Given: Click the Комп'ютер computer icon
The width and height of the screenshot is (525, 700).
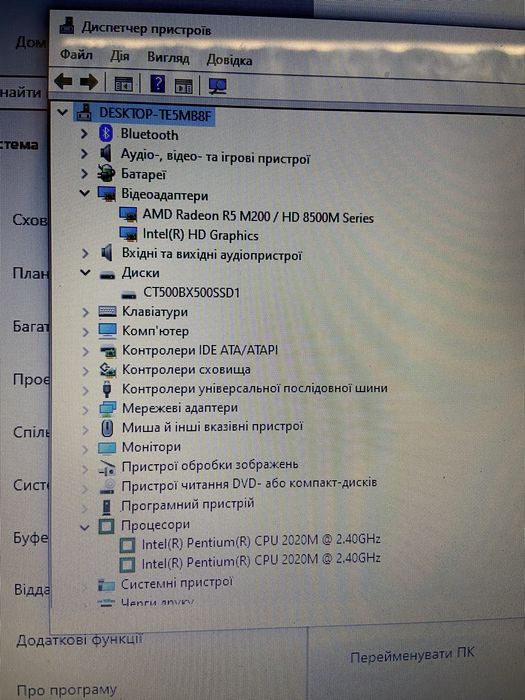Looking at the screenshot, I should click(x=107, y=331).
